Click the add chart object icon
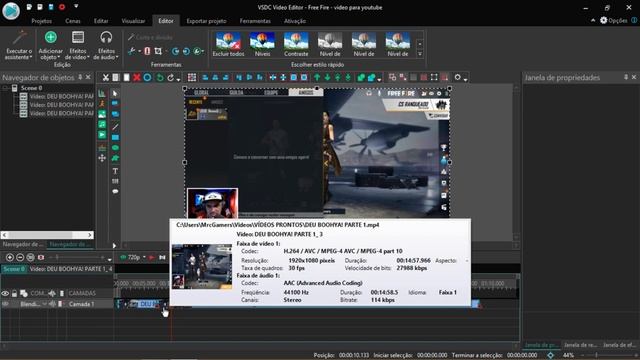This screenshot has height=360, width=640. tap(102, 93)
